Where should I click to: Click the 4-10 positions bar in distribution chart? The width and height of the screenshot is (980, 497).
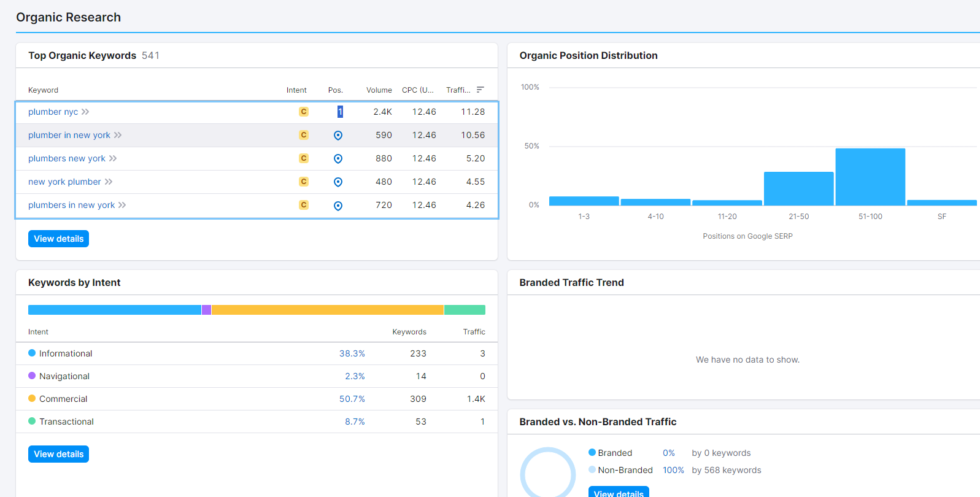pyautogui.click(x=655, y=202)
